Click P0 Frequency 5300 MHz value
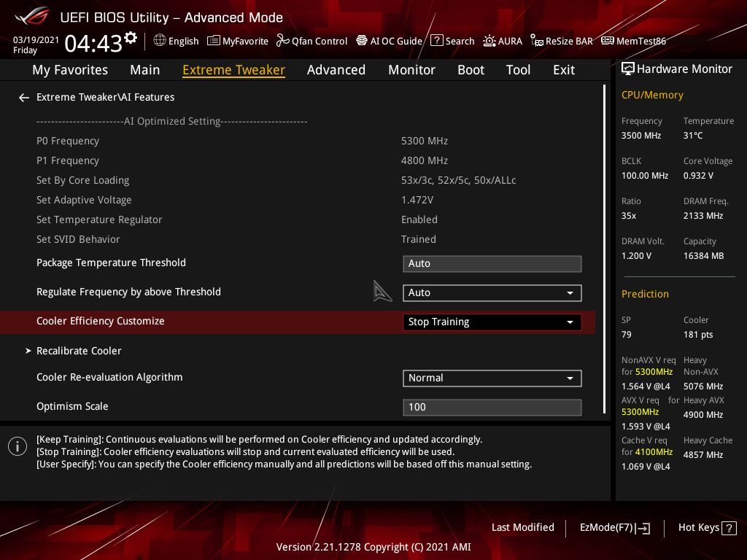 (425, 141)
